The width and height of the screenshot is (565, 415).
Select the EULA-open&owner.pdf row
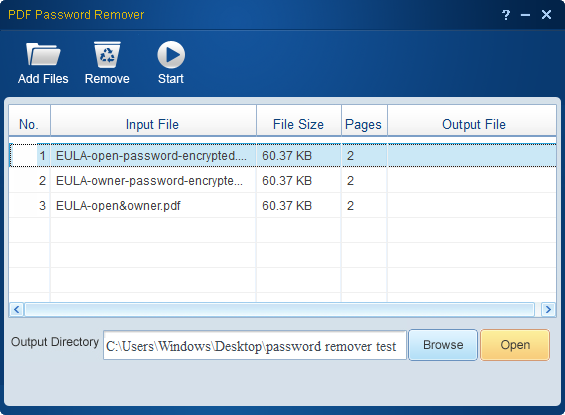[x=282, y=206]
